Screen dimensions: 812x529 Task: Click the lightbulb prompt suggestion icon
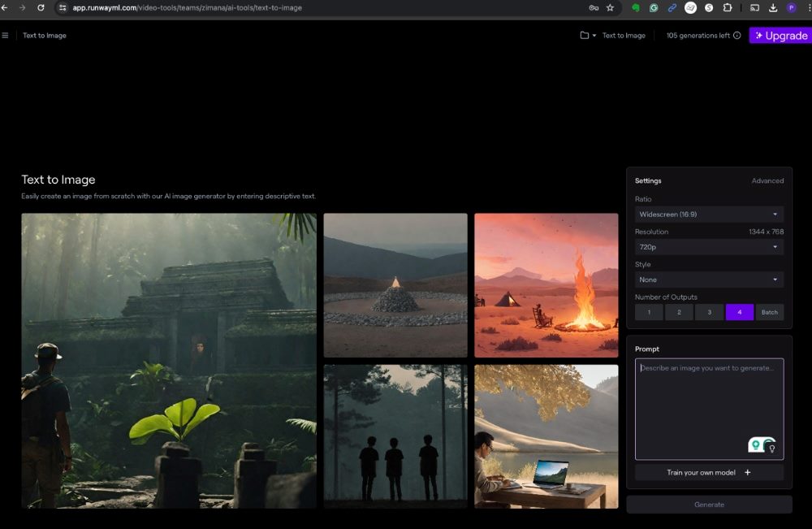click(772, 448)
